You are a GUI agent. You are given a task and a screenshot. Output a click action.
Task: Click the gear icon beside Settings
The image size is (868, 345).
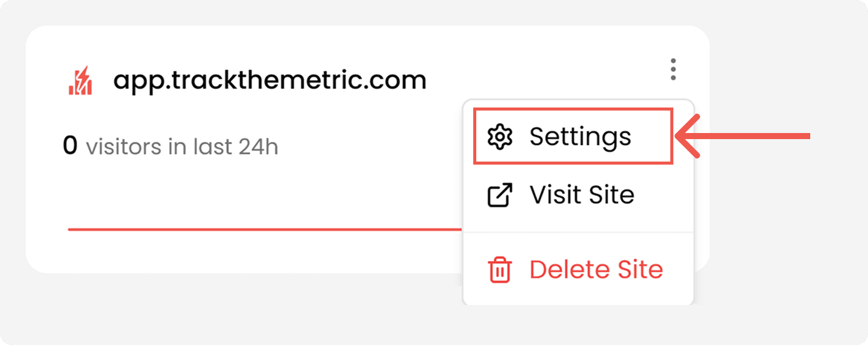point(500,137)
